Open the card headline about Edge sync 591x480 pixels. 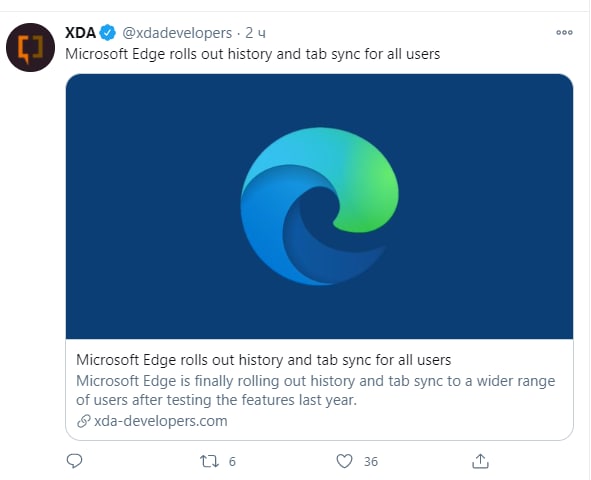(x=263, y=360)
